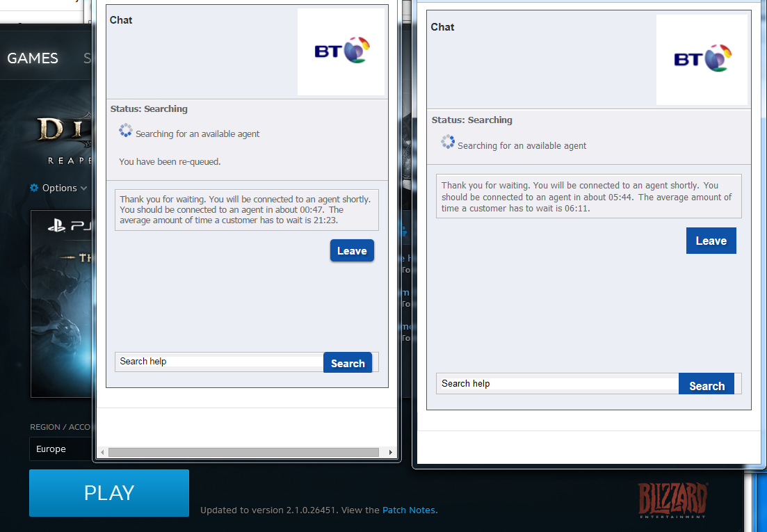Open the Patch Notes link
Image resolution: width=767 pixels, height=532 pixels.
409,510
